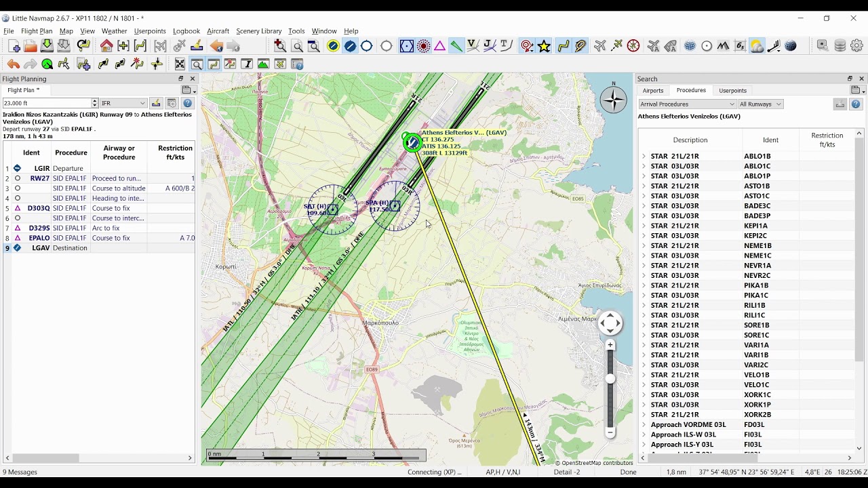Expand the STAR XORK2B row
This screenshot has height=488, width=868.
[644, 414]
